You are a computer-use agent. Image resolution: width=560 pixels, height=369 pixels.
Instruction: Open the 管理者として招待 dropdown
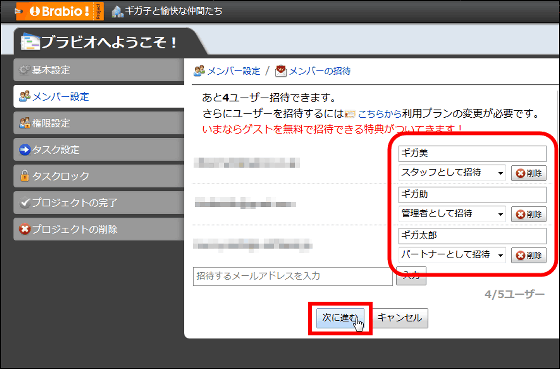(452, 214)
